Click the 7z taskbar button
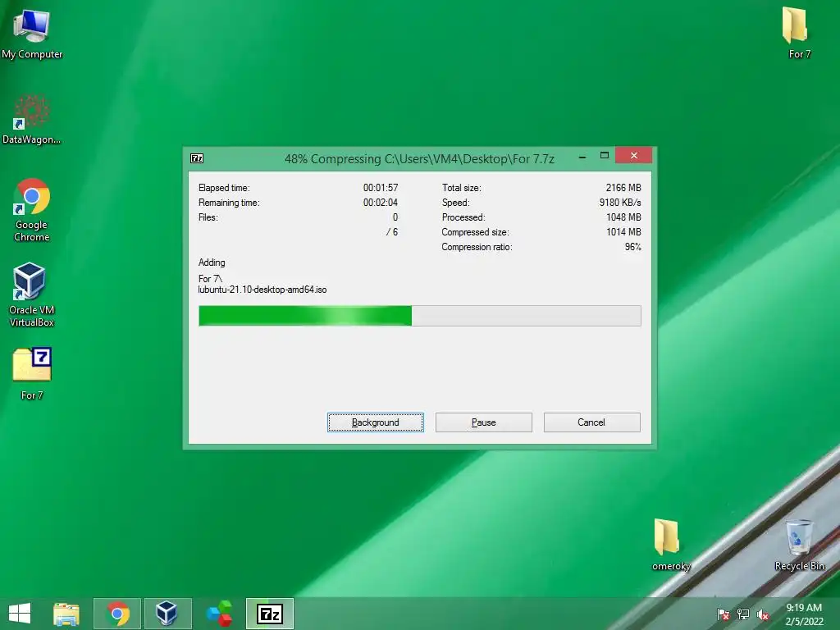The image size is (840, 630). [x=270, y=614]
